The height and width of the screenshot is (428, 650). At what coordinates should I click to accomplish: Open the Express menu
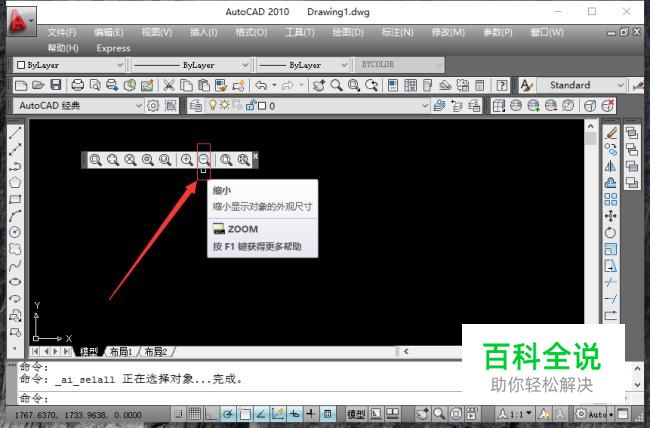(x=114, y=49)
